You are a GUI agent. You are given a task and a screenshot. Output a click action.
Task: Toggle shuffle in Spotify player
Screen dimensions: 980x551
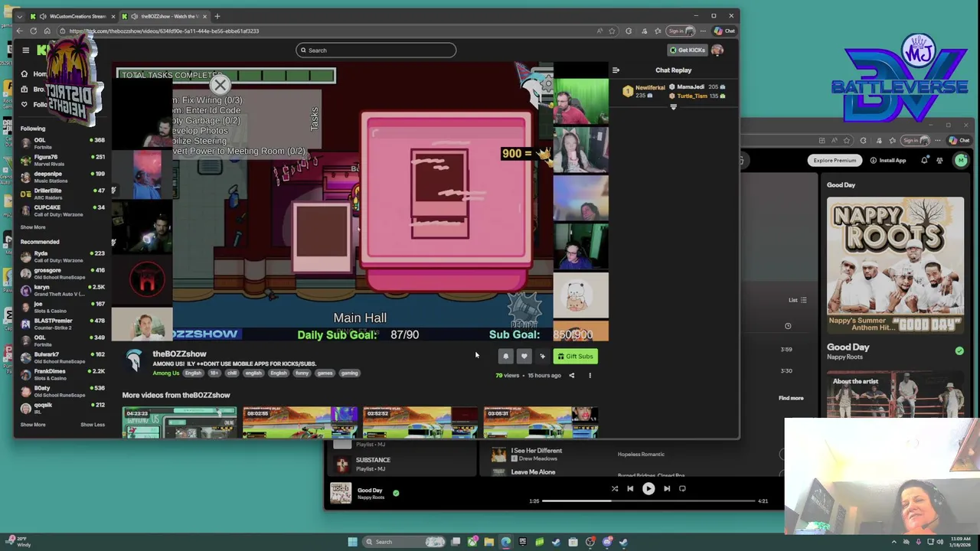click(614, 489)
